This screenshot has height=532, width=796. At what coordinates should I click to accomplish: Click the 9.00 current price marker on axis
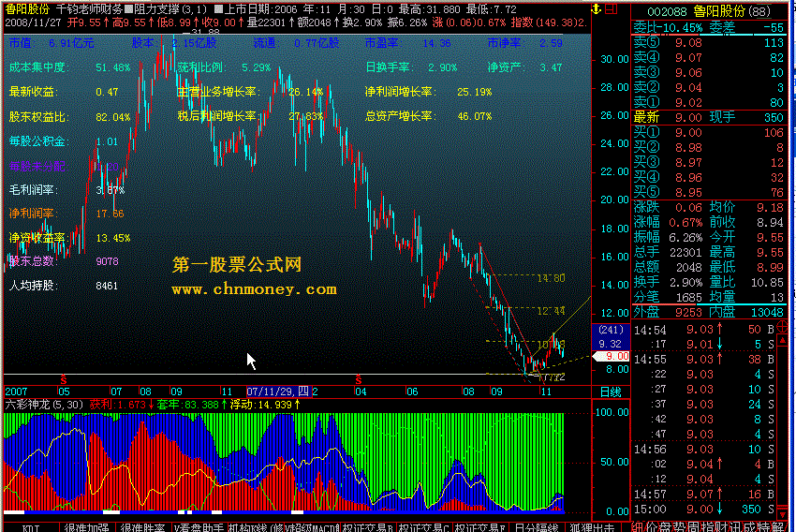point(612,356)
